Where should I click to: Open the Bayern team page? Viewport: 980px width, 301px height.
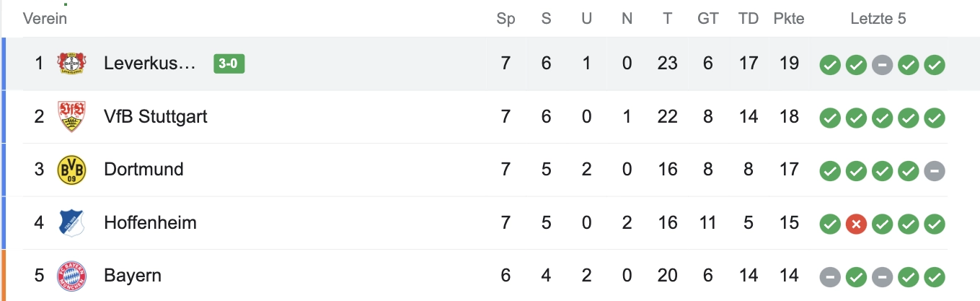coord(133,276)
